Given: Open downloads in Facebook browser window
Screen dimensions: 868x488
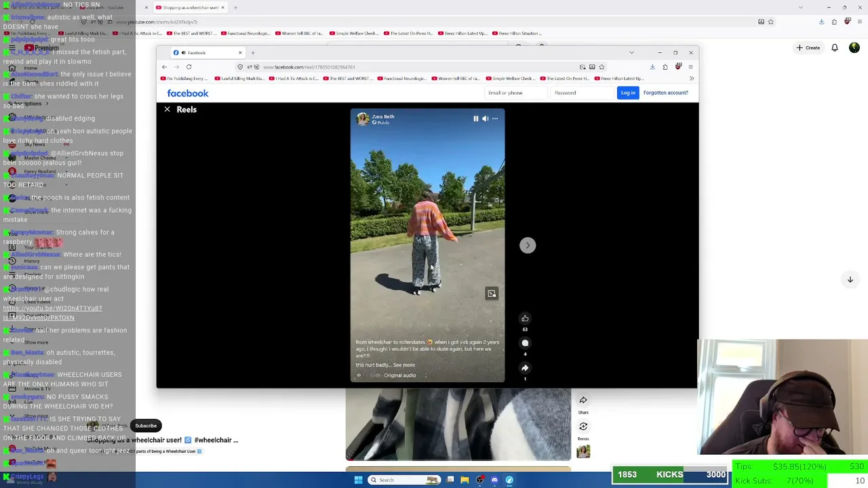Looking at the screenshot, I should (x=652, y=67).
